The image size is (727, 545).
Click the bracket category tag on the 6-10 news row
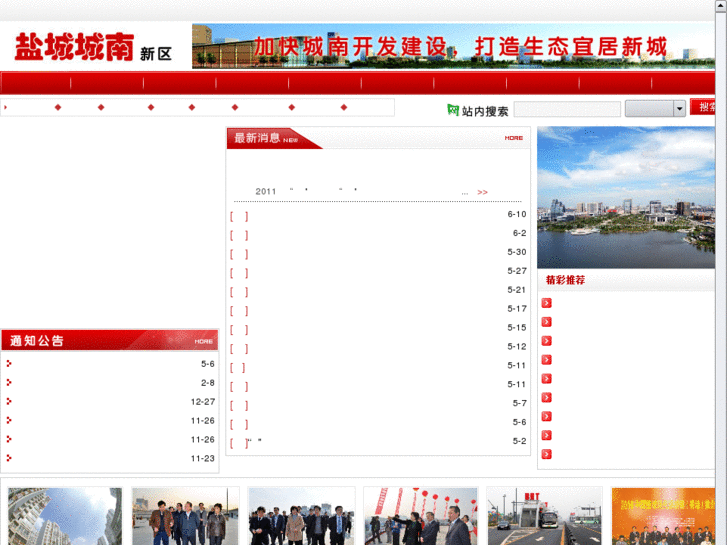(239, 217)
